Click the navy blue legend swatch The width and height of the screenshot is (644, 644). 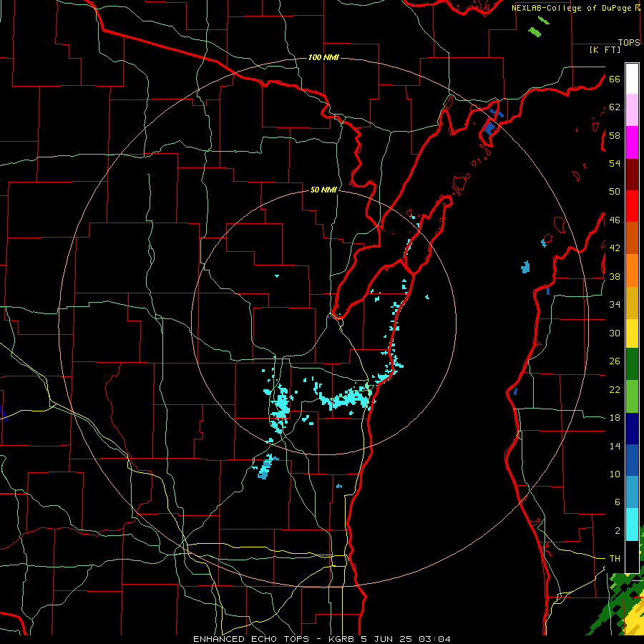pyautogui.click(x=632, y=429)
